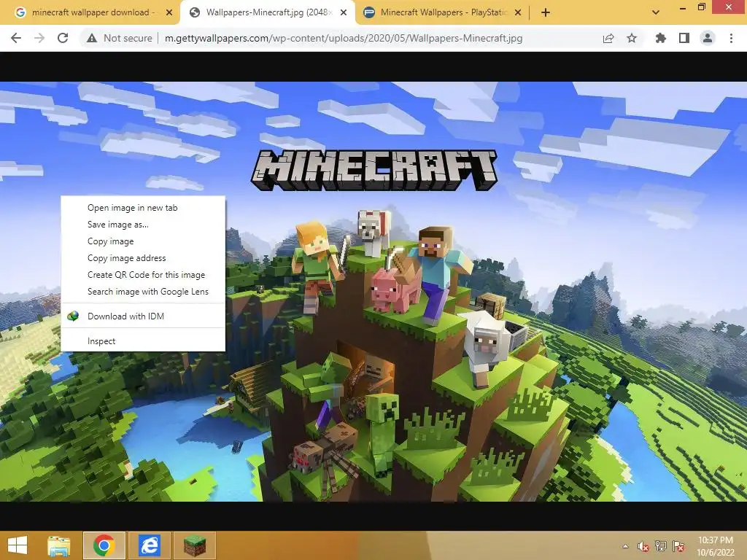Viewport: 747px width, 560px height.
Task: Open the Chrome three-dot menu
Action: point(731,38)
